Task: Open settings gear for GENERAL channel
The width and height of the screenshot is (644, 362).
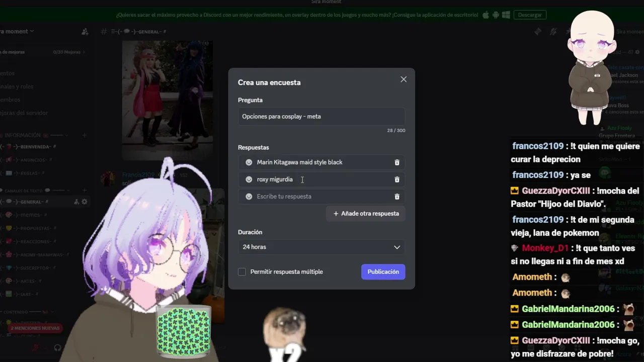Action: [x=85, y=202]
